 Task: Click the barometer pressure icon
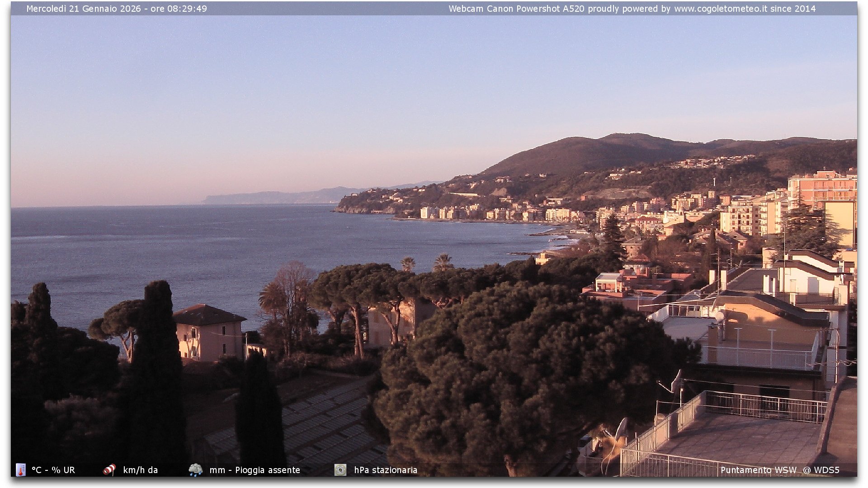click(340, 470)
